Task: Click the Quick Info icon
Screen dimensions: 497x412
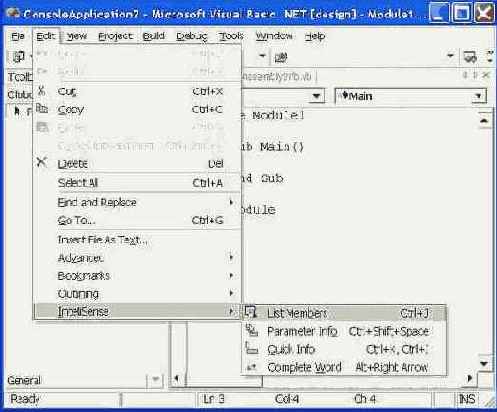Action: click(252, 348)
